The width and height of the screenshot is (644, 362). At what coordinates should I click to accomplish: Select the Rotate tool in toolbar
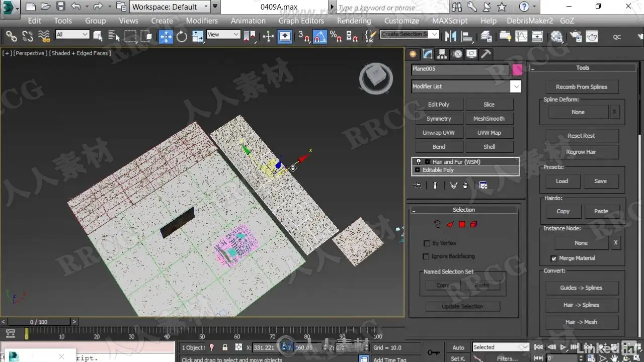coord(182,36)
